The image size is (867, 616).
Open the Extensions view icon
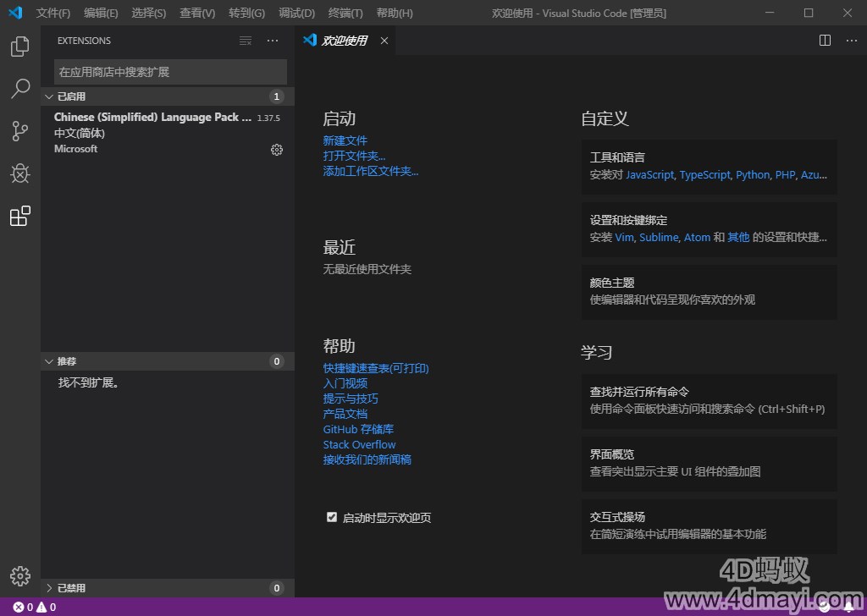tap(20, 216)
